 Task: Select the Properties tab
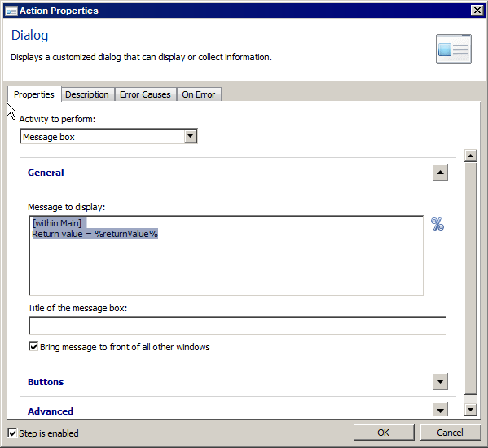coord(34,94)
